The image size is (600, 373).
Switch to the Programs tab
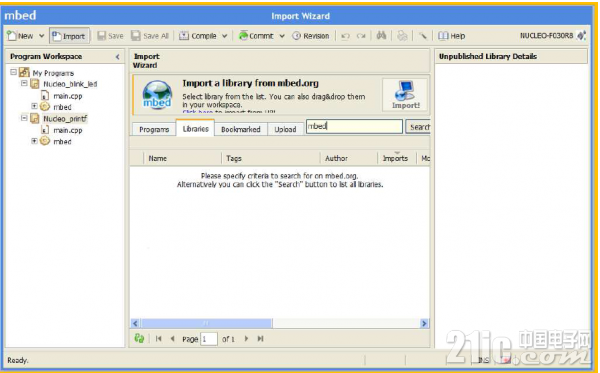154,129
